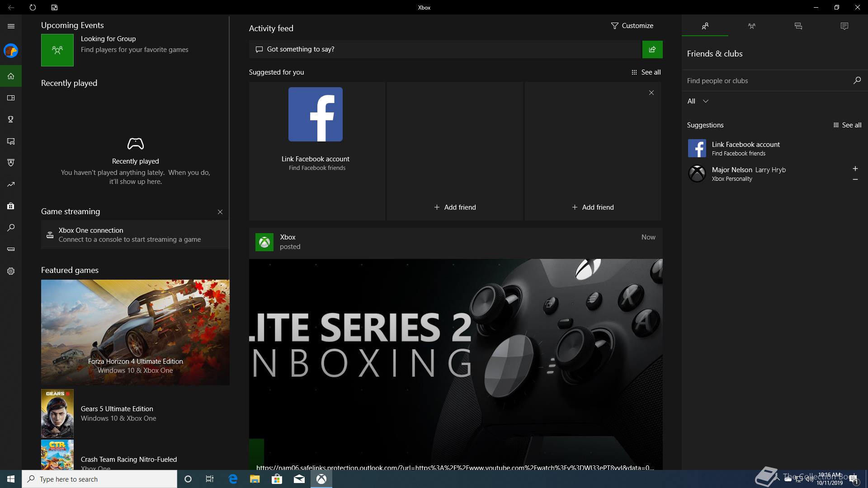Open Forza Horizon 4 featured game
Screen dimensions: 868x488
click(x=135, y=333)
